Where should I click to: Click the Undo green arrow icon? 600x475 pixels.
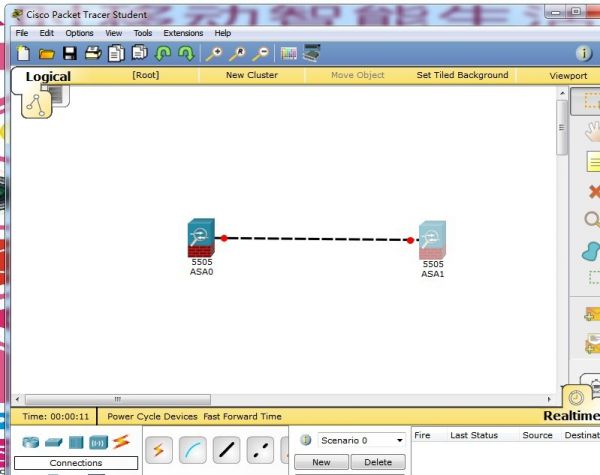[x=163, y=53]
